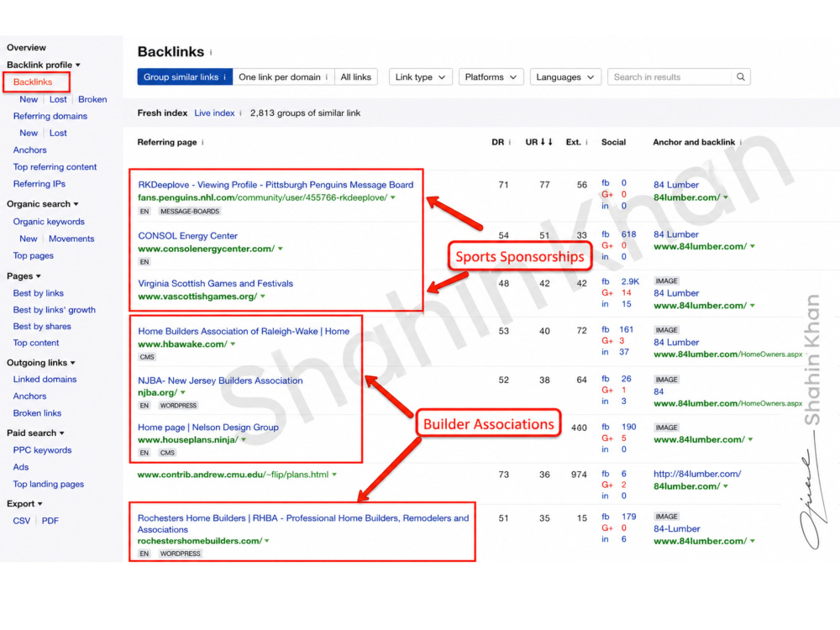Select One link per domain tab
The width and height of the screenshot is (840, 630).
(283, 76)
